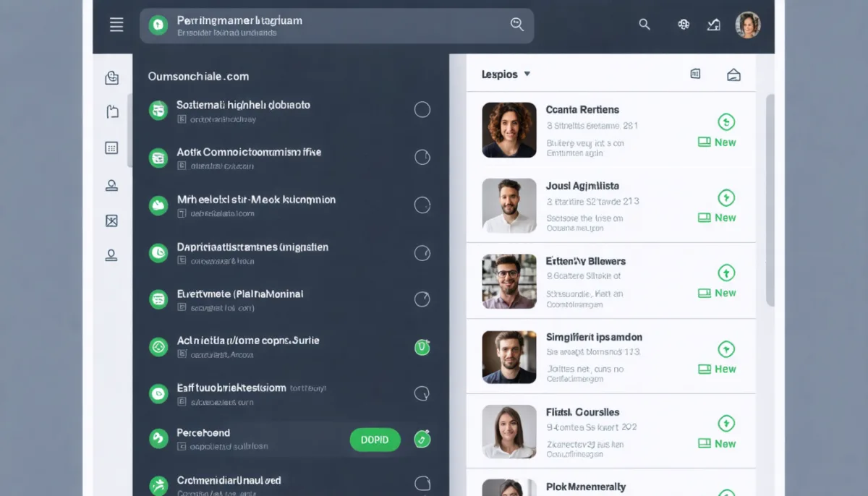The image size is (868, 496).
Task: Open Simglifert ipsamdon contact photo
Action: coord(509,357)
